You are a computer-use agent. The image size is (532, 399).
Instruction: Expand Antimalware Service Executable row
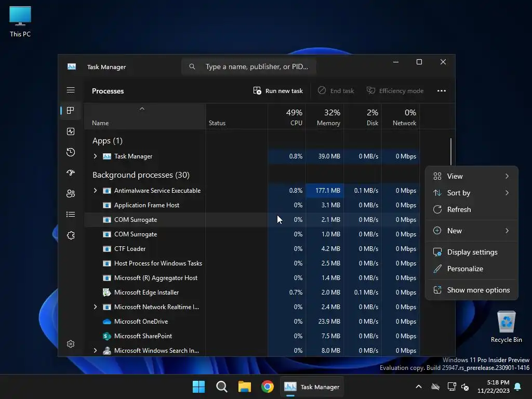tap(96, 190)
